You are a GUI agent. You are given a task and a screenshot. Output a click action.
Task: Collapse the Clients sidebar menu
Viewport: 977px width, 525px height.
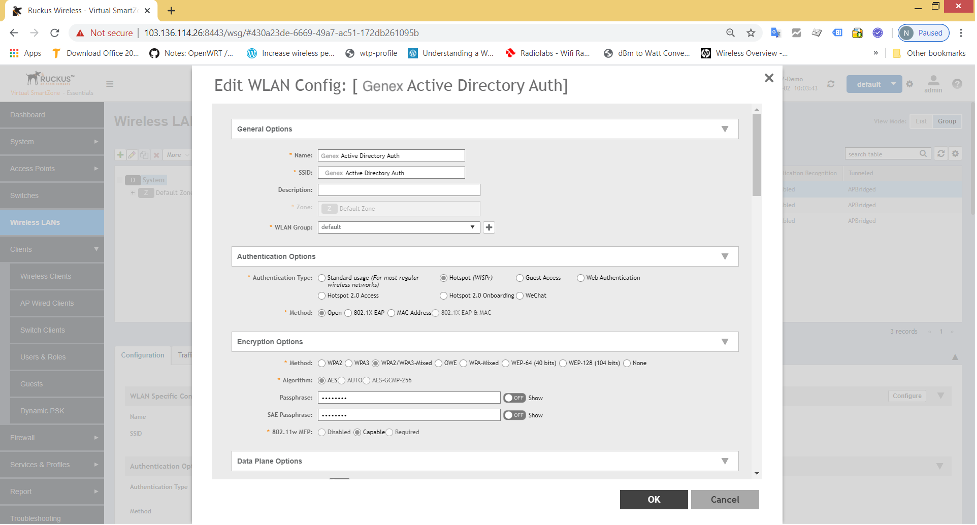52,250
